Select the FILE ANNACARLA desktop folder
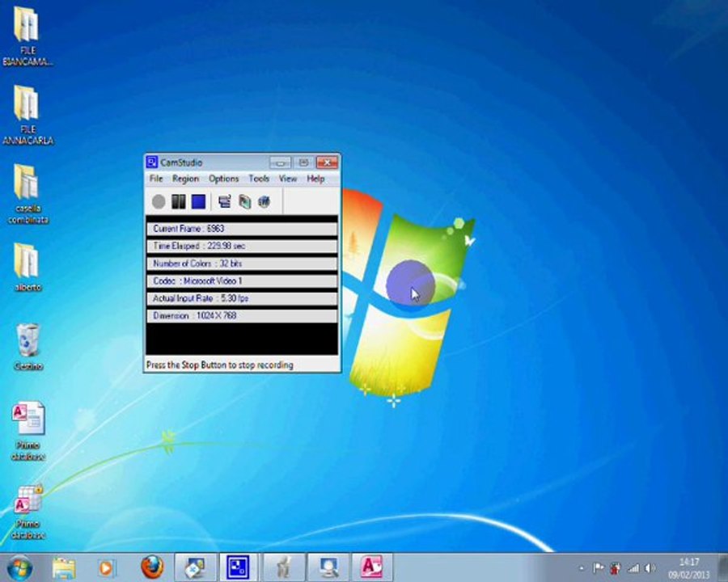The height and width of the screenshot is (582, 728). 28,115
